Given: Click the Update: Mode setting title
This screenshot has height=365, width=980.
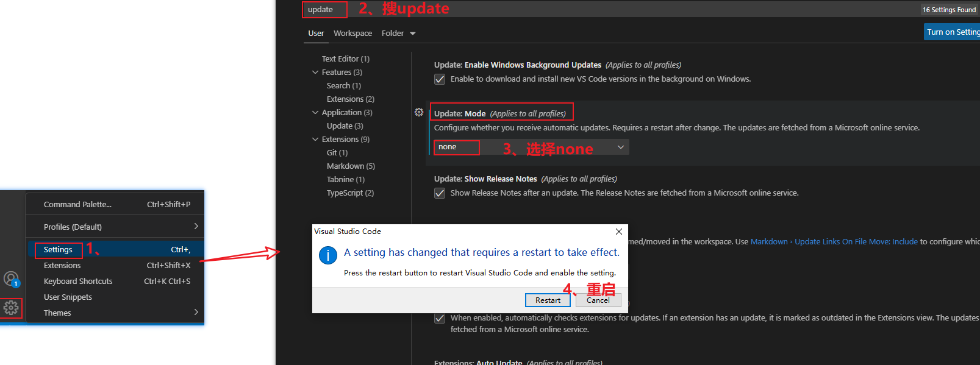Looking at the screenshot, I should point(460,114).
